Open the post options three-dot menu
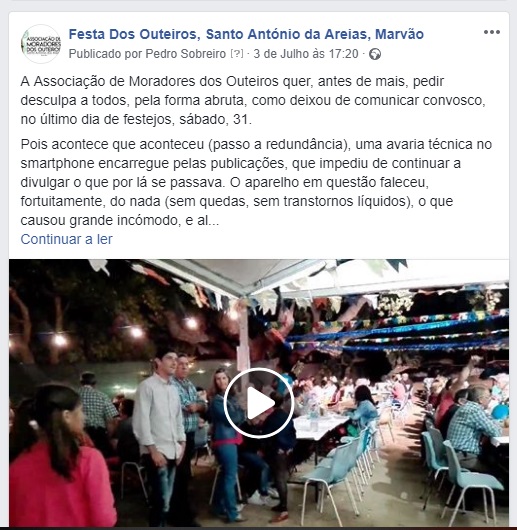The width and height of the screenshot is (517, 530). [491, 32]
